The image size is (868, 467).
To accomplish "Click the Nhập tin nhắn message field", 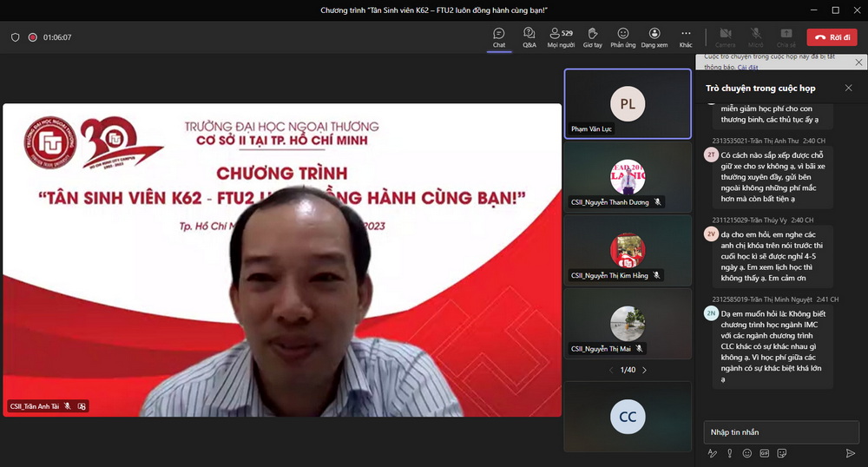I will coord(781,432).
